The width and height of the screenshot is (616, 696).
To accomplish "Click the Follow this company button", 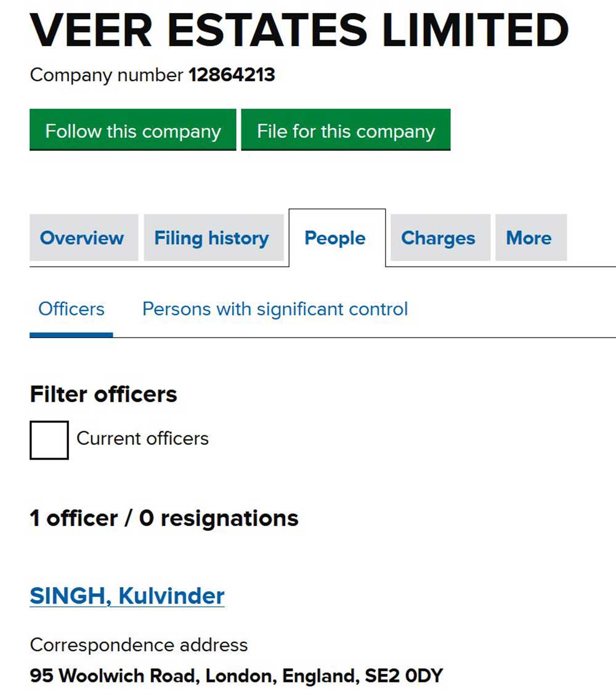I will click(x=132, y=131).
